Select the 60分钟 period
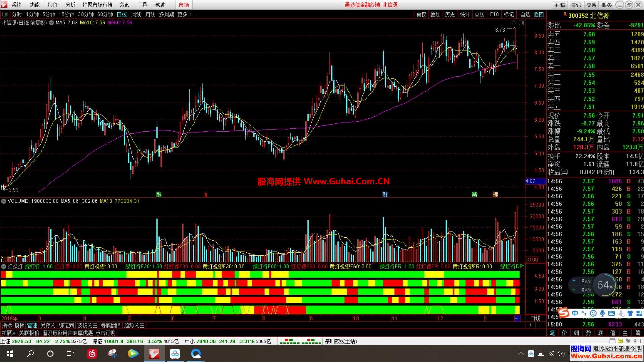Image resolution: width=644 pixels, height=362 pixels. click(x=105, y=14)
